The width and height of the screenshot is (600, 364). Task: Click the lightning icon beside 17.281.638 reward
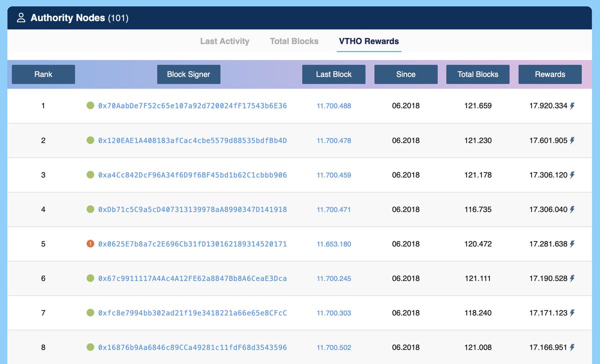(572, 243)
